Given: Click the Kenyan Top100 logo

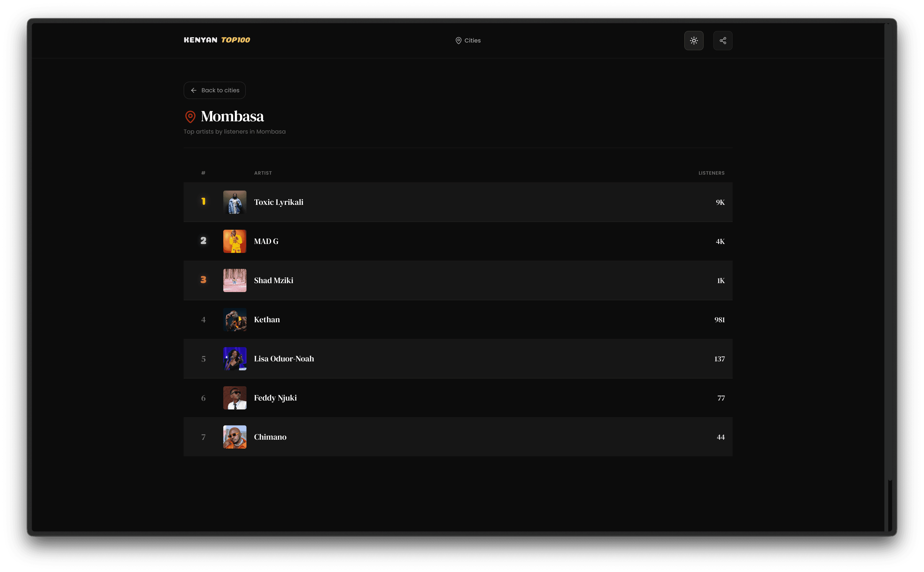Looking at the screenshot, I should point(217,40).
